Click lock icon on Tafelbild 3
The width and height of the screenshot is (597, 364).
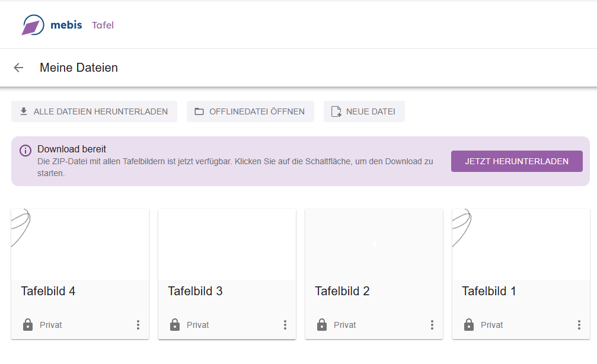coord(174,325)
